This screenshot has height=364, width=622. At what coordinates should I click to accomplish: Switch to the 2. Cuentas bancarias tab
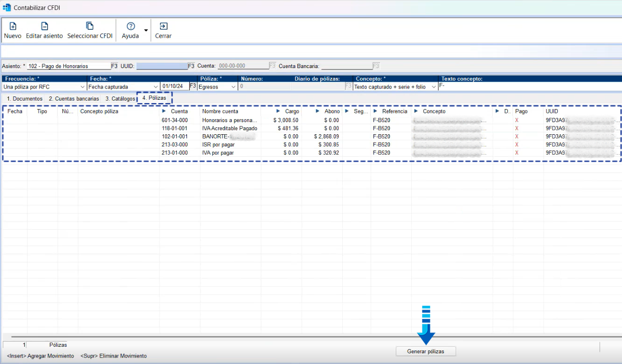74,99
